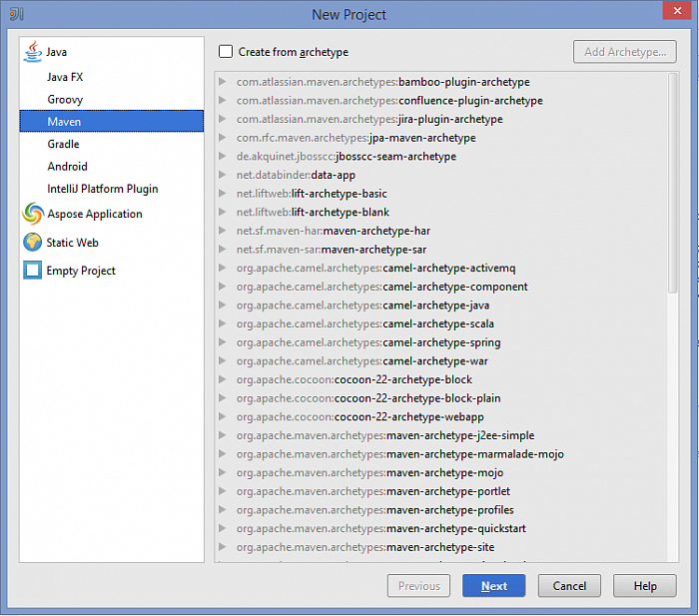The width and height of the screenshot is (699, 616).
Task: Click the Empty Project icon
Action: [x=33, y=271]
